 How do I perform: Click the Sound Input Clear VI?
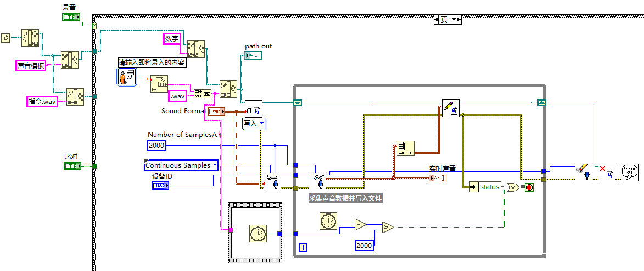point(583,172)
